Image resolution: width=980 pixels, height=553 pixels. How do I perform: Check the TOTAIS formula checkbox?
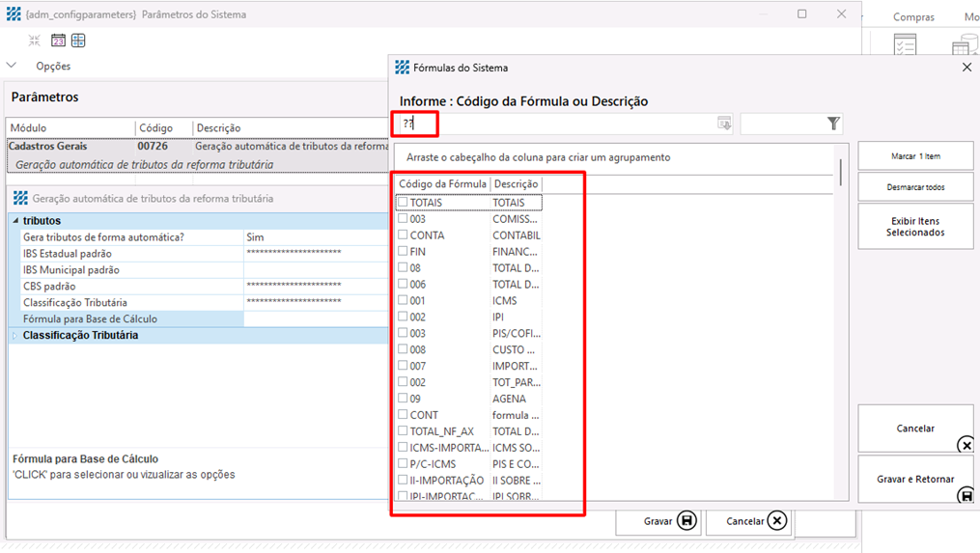pyautogui.click(x=403, y=203)
